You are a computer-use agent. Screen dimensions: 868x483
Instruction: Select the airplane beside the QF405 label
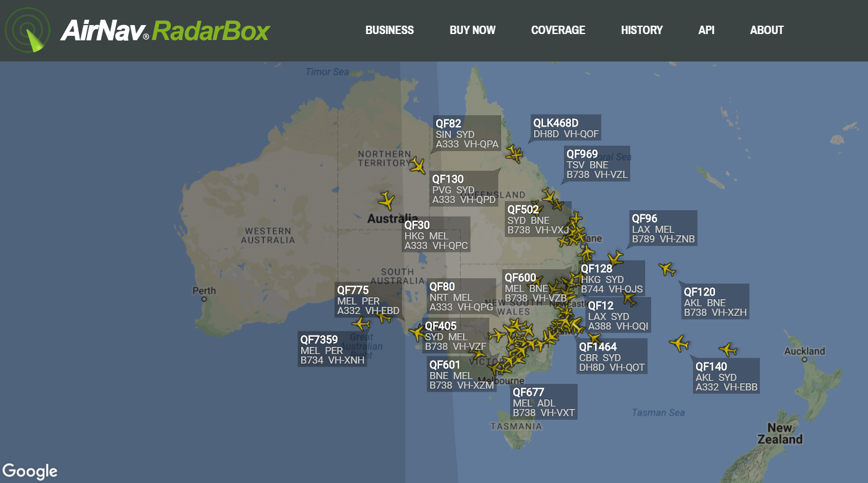pos(417,333)
